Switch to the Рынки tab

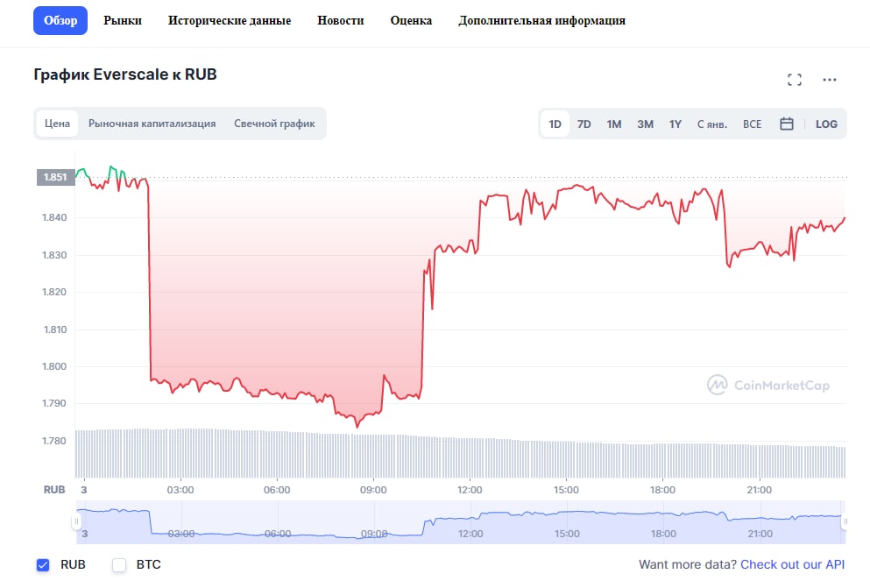[123, 20]
